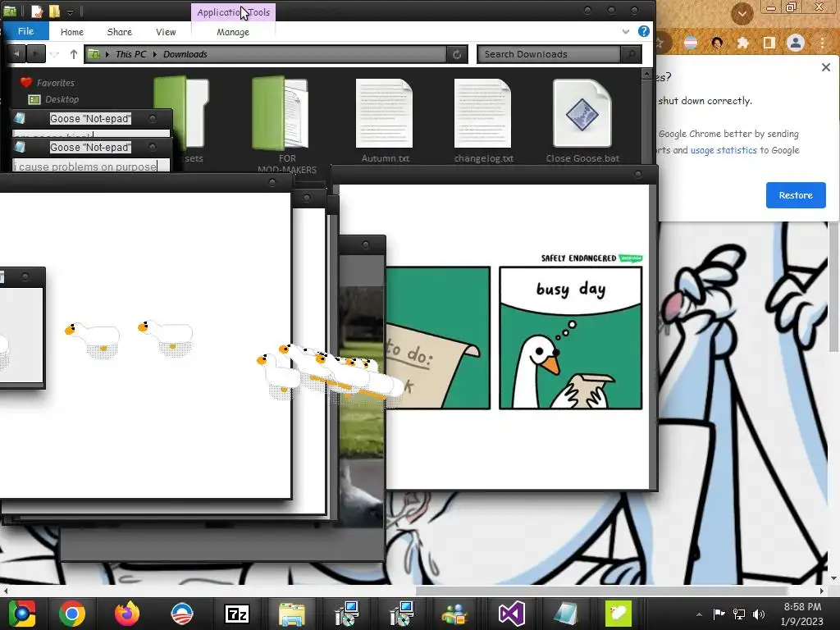The height and width of the screenshot is (630, 840).
Task: Launch Firefox from the taskbar
Action: [x=127, y=614]
